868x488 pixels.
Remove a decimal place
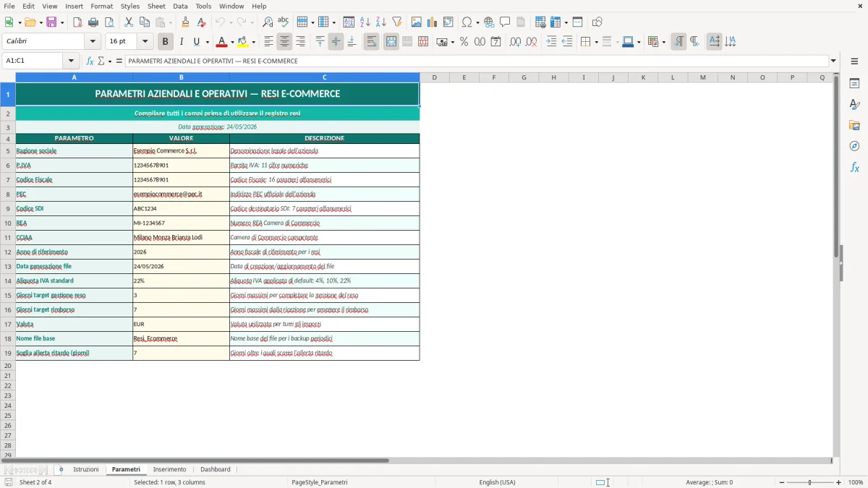click(x=531, y=42)
